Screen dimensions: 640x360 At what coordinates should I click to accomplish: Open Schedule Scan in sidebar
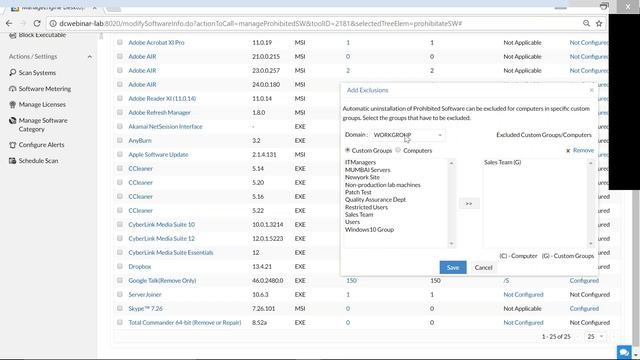tap(38, 161)
